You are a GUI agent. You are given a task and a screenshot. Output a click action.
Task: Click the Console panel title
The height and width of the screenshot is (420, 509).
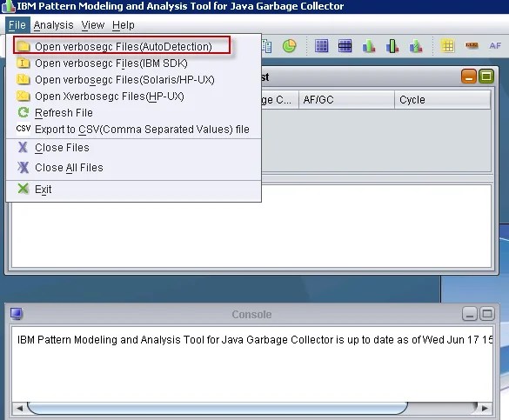click(x=251, y=314)
